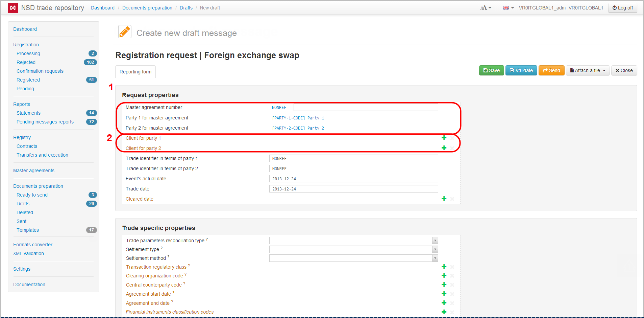Expand the Settlement type dropdown
Image resolution: width=644 pixels, height=318 pixels.
(435, 249)
